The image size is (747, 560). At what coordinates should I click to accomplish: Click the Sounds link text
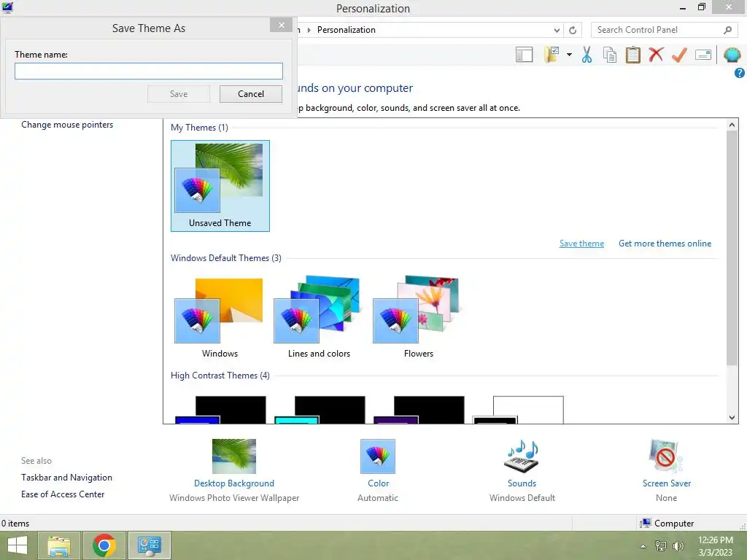pos(522,483)
